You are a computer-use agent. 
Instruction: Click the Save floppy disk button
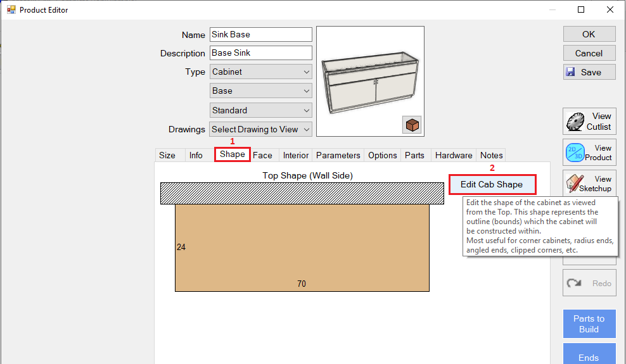(x=589, y=72)
